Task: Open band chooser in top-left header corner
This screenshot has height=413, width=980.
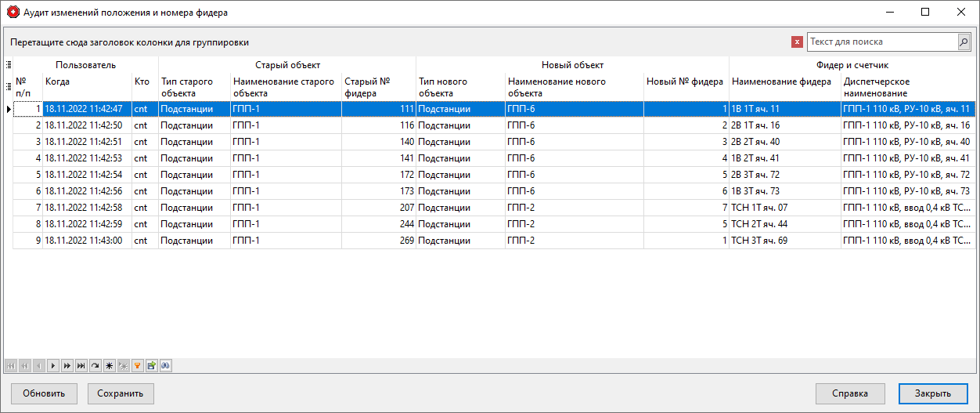Action: (x=9, y=65)
